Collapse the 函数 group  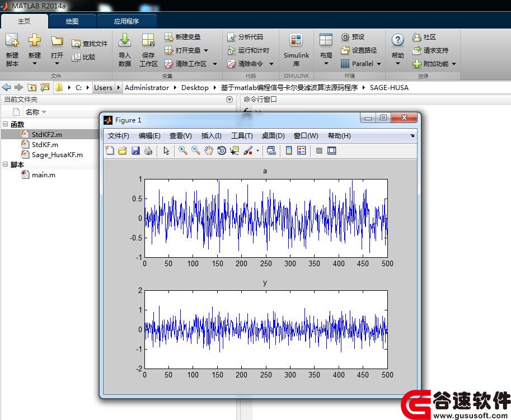pyautogui.click(x=5, y=124)
